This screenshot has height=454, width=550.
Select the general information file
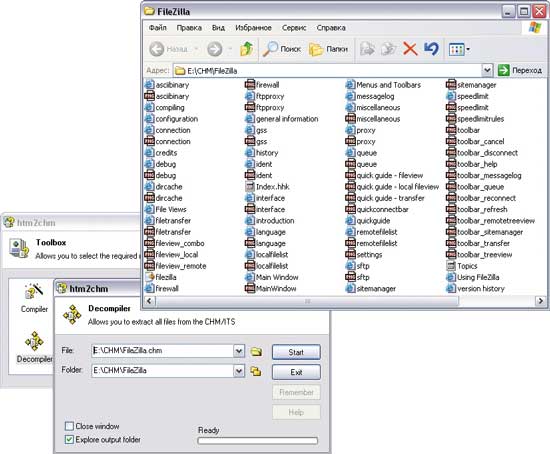coord(282,119)
